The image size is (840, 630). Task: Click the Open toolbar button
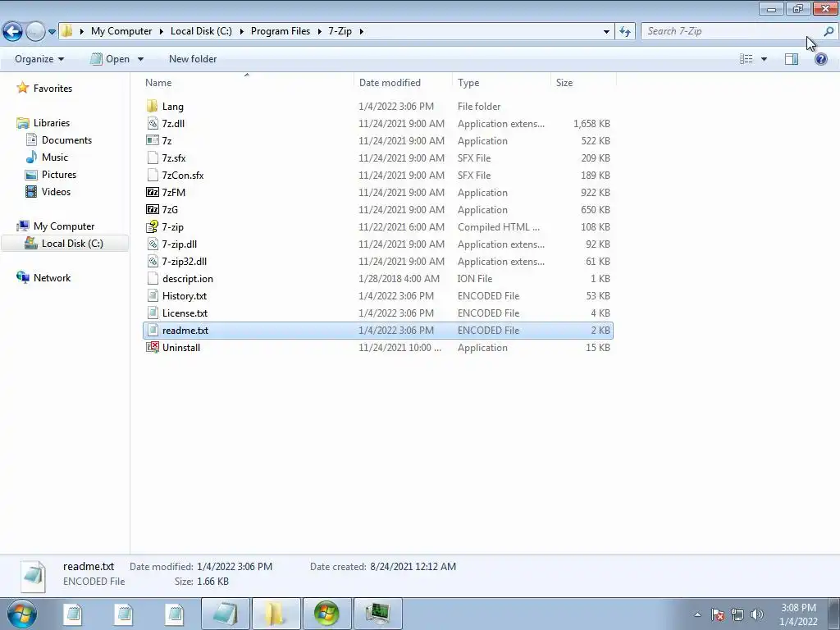click(111, 59)
